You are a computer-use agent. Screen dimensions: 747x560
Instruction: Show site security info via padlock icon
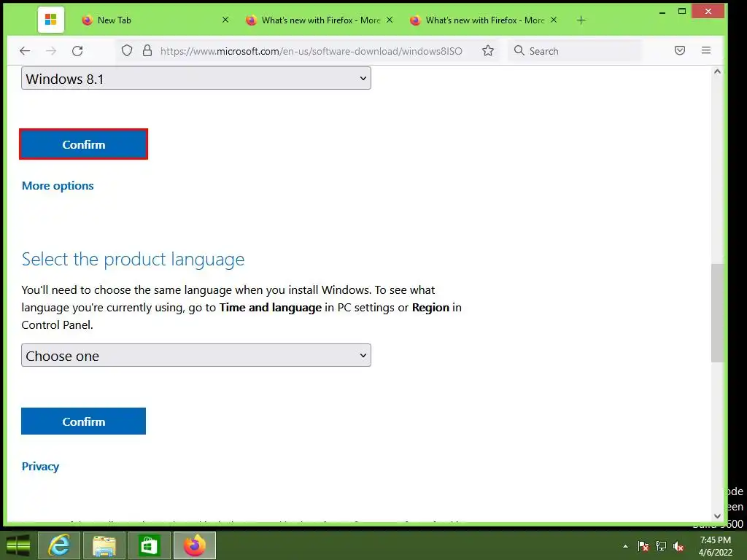click(x=147, y=50)
